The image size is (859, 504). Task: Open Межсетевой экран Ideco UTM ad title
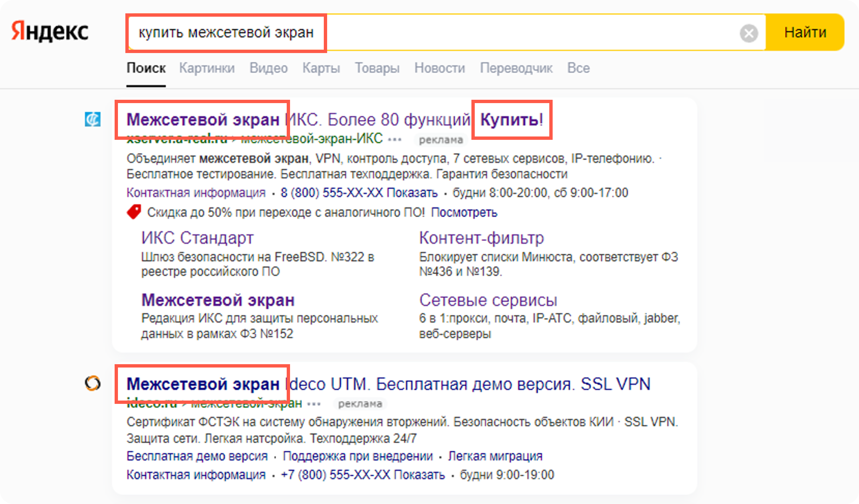[388, 384]
